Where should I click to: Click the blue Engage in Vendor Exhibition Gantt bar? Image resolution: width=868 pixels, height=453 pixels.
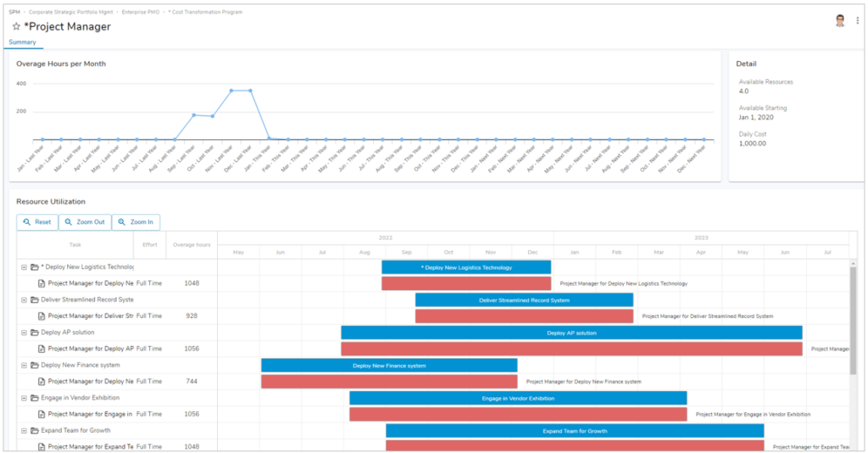(x=518, y=398)
